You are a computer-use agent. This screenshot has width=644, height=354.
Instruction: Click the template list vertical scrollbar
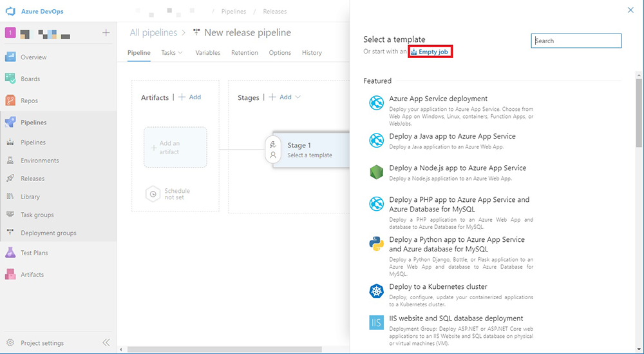(639, 113)
